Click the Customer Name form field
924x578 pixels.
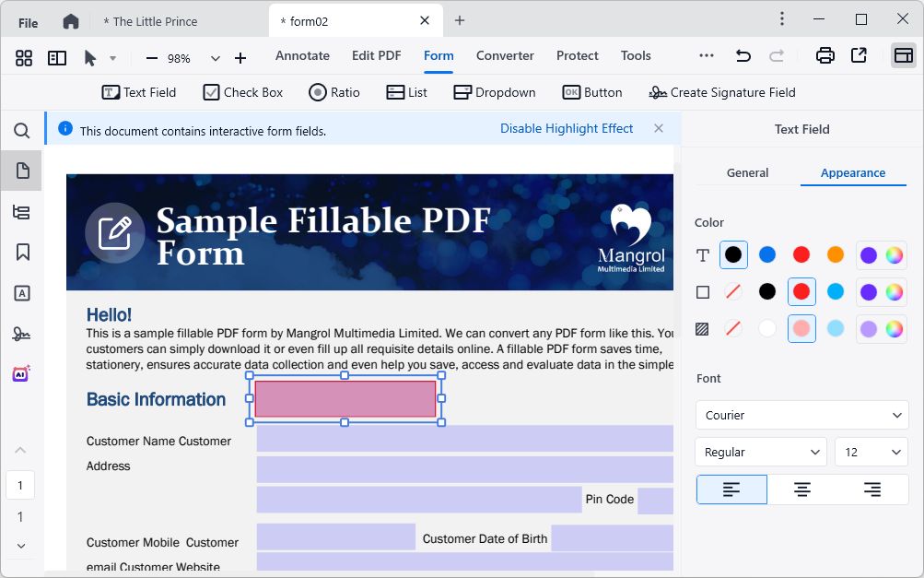pos(464,439)
